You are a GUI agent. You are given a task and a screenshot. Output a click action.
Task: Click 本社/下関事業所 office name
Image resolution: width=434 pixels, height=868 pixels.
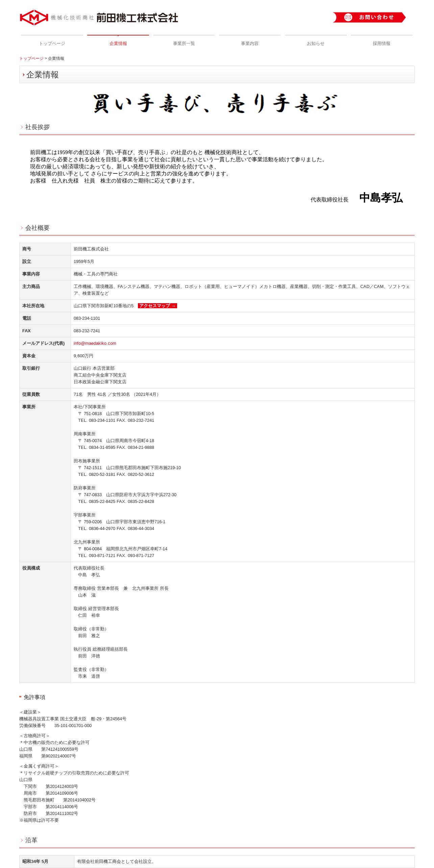pos(90,407)
